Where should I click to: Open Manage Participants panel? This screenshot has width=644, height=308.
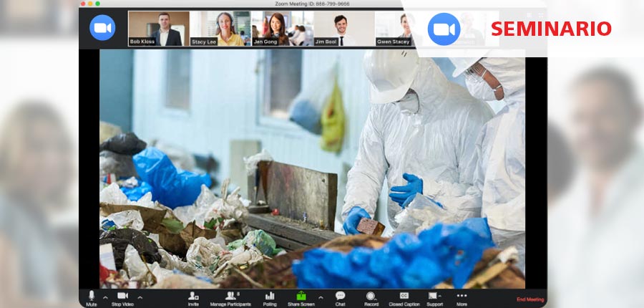pos(231,296)
